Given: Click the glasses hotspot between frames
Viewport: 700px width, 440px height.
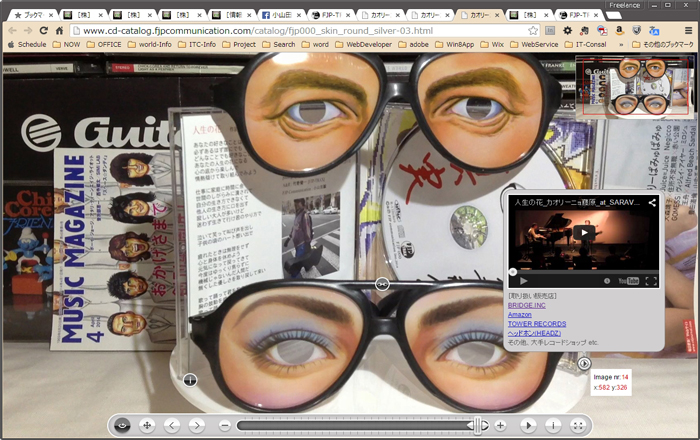Looking at the screenshot, I should point(382,284).
